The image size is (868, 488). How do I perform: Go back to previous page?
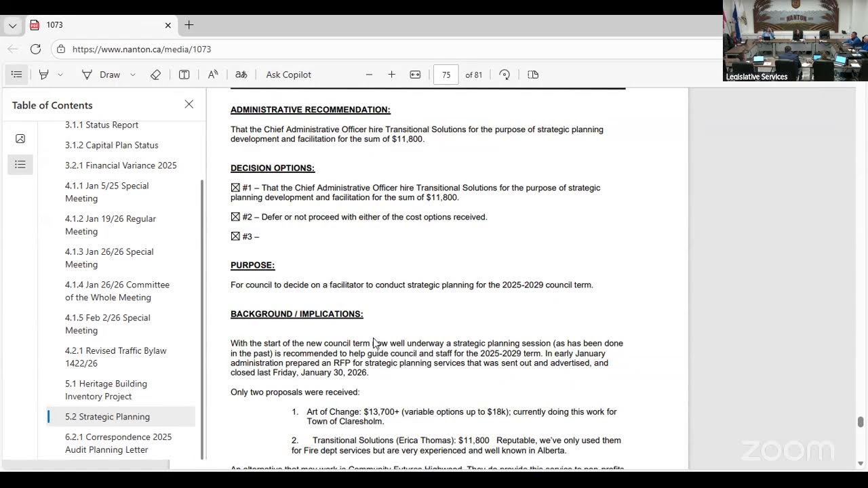12,49
